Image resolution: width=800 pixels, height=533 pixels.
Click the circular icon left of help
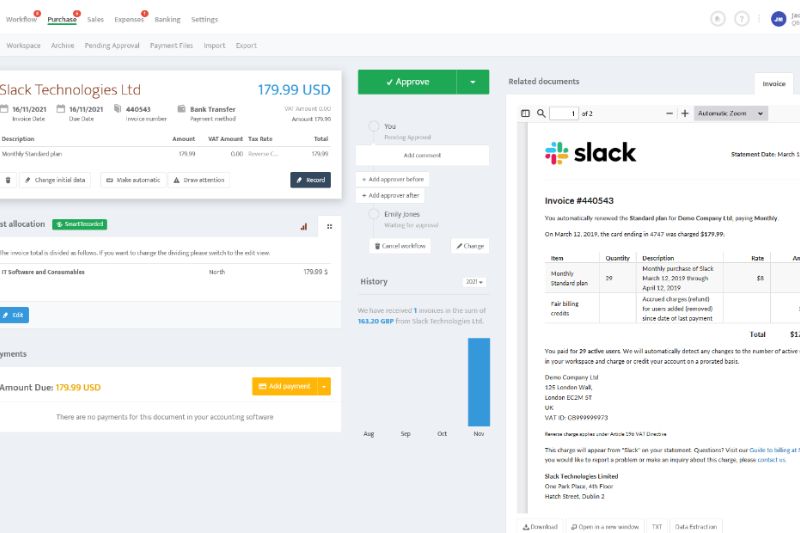[x=718, y=19]
